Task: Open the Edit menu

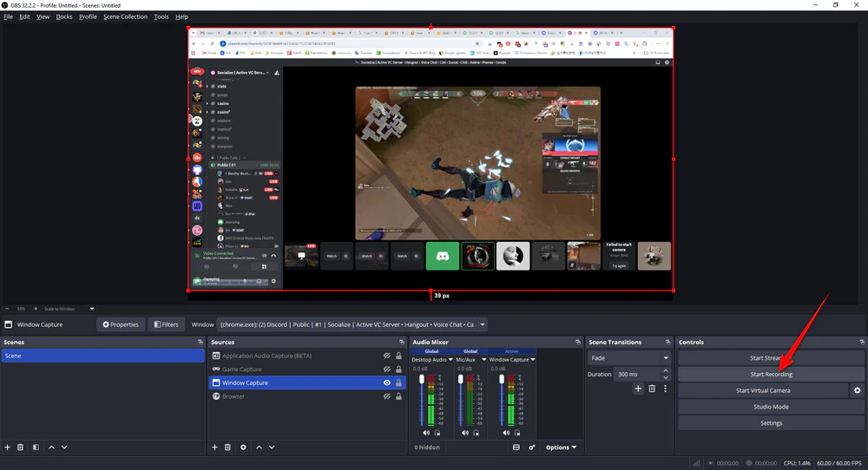Action: (x=25, y=16)
